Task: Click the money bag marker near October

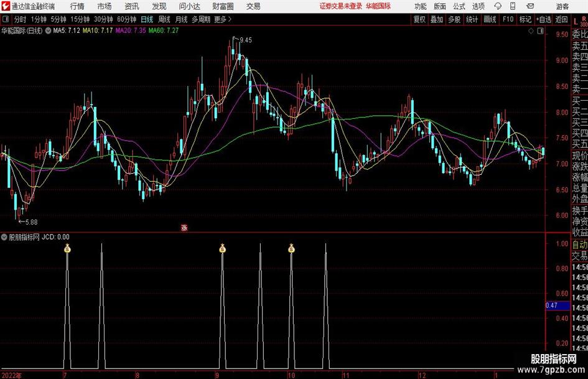Action: (291, 248)
